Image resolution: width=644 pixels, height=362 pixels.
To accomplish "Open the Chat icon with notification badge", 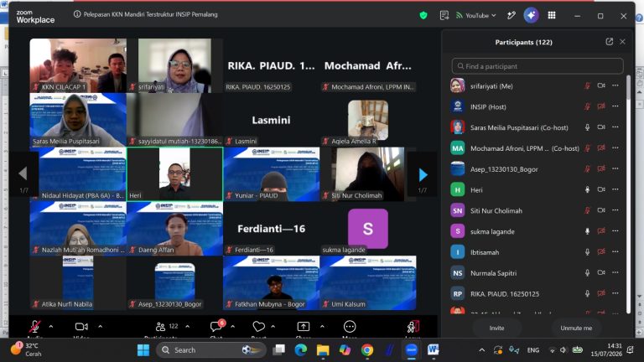I will point(217,326).
